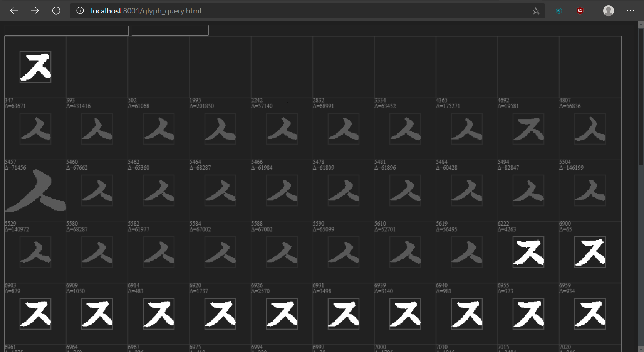Select glyph thumbnail labeled 347

(35, 129)
